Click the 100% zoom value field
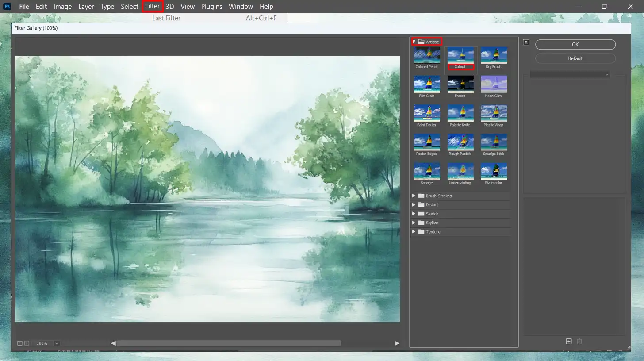 tap(42, 343)
